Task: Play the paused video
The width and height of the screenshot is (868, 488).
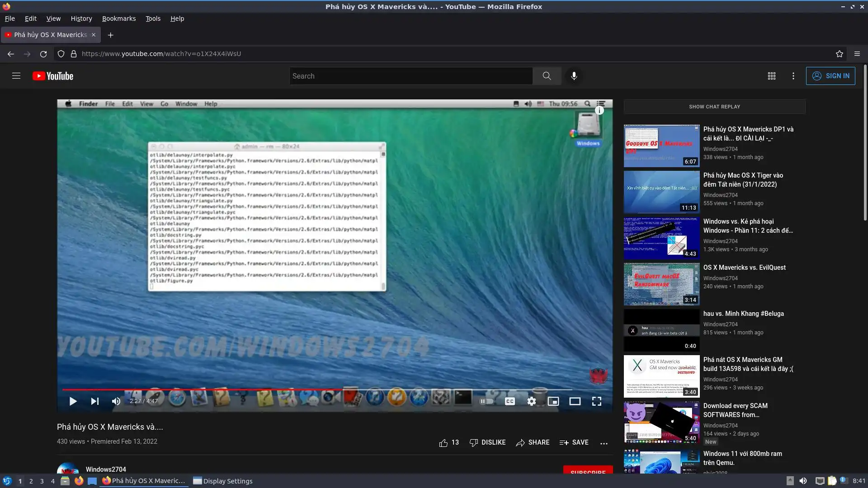Action: point(73,401)
